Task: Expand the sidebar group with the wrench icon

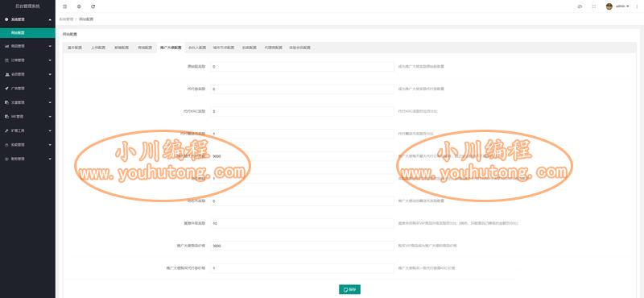Action: click(27, 130)
